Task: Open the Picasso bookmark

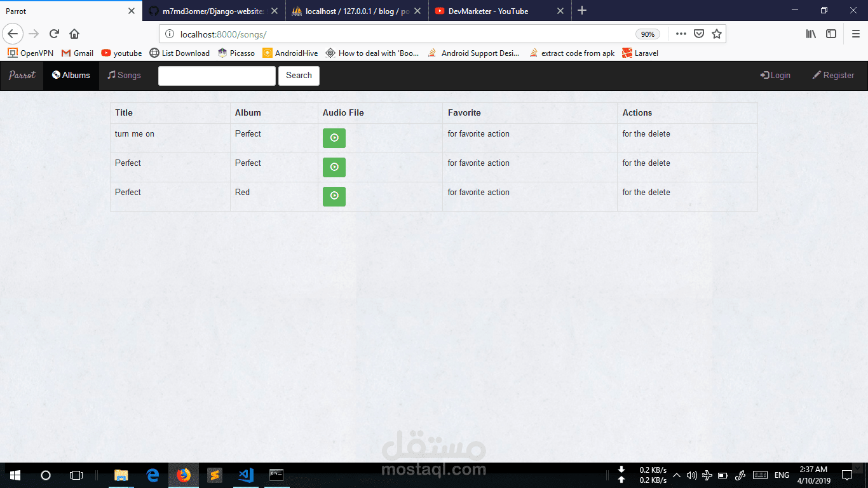Action: point(236,53)
